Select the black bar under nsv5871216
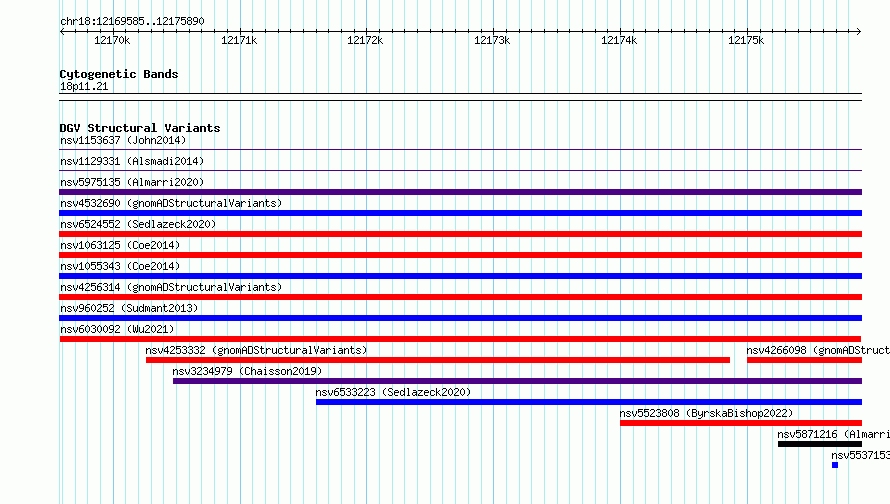The image size is (890, 504). pyautogui.click(x=820, y=444)
